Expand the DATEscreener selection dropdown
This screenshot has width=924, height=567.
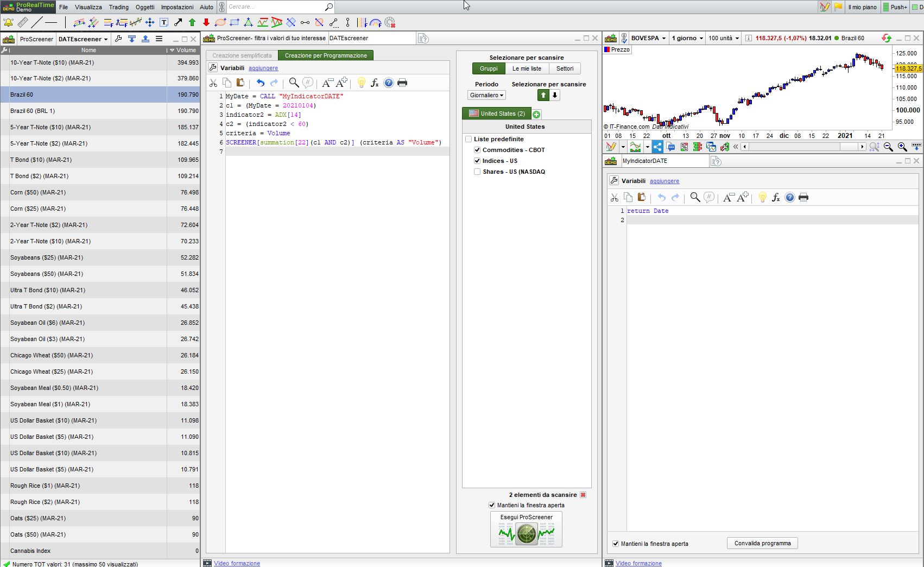pyautogui.click(x=83, y=39)
